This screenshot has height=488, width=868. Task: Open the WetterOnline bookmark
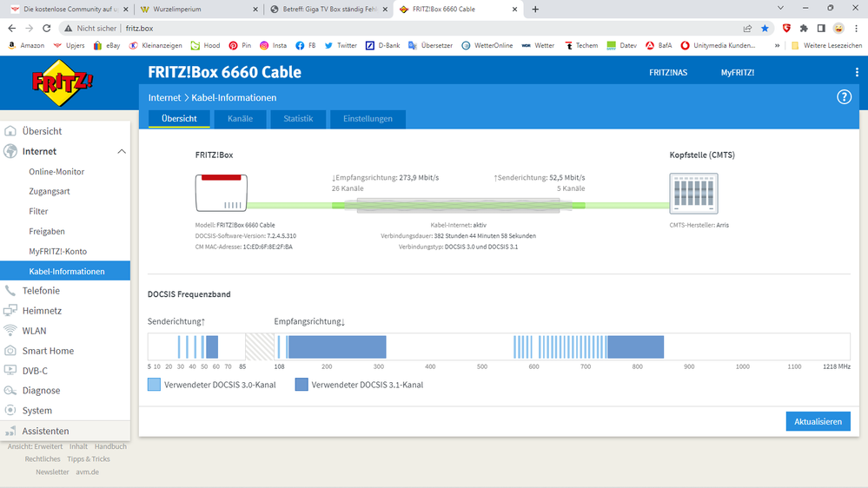coord(487,45)
